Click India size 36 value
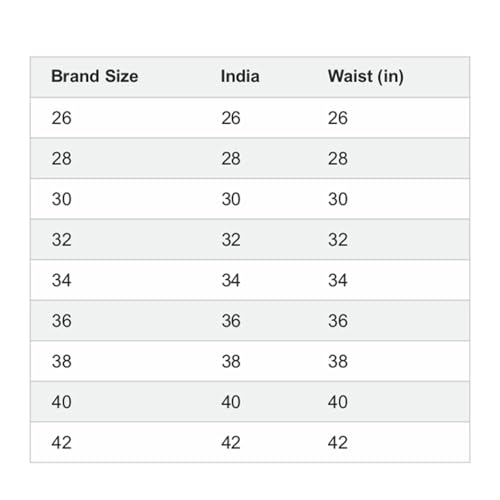The image size is (500, 500). (x=231, y=321)
